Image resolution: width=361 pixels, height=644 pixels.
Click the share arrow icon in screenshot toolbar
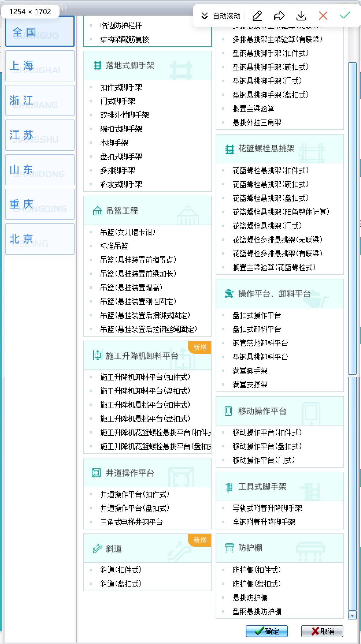click(279, 16)
